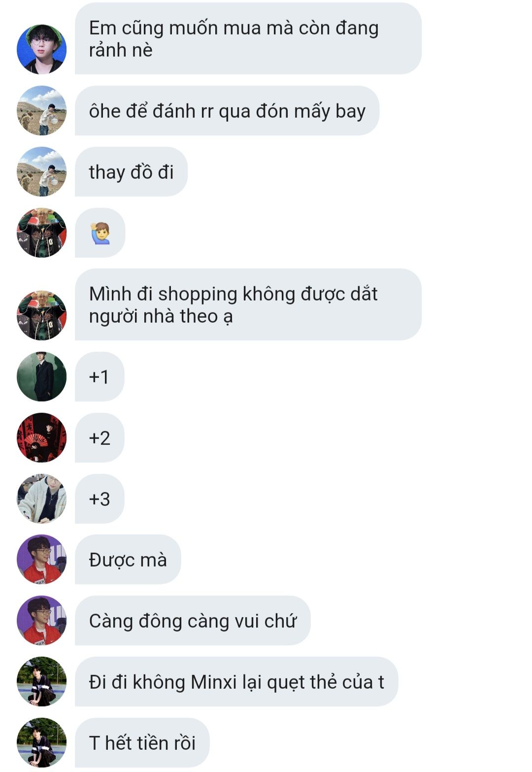This screenshot has width=532, height=772.
Task: Click the 'thay đồ đi' message bubble
Action: (x=131, y=171)
